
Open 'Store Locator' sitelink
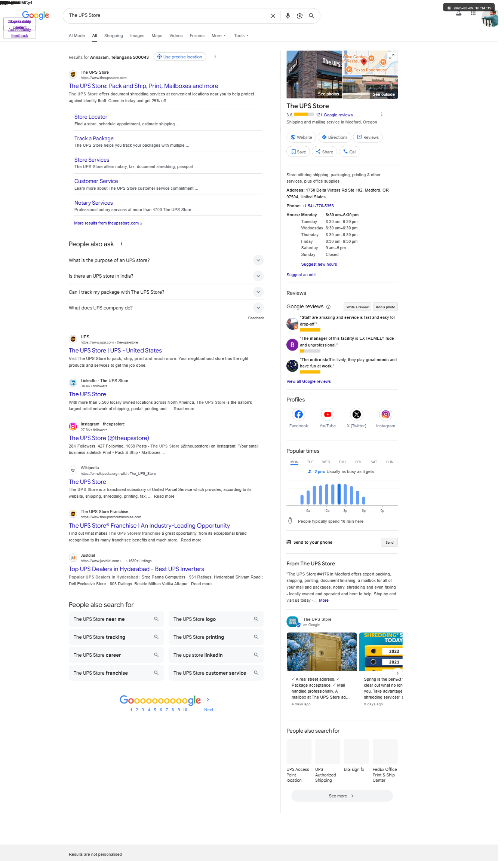(x=91, y=117)
